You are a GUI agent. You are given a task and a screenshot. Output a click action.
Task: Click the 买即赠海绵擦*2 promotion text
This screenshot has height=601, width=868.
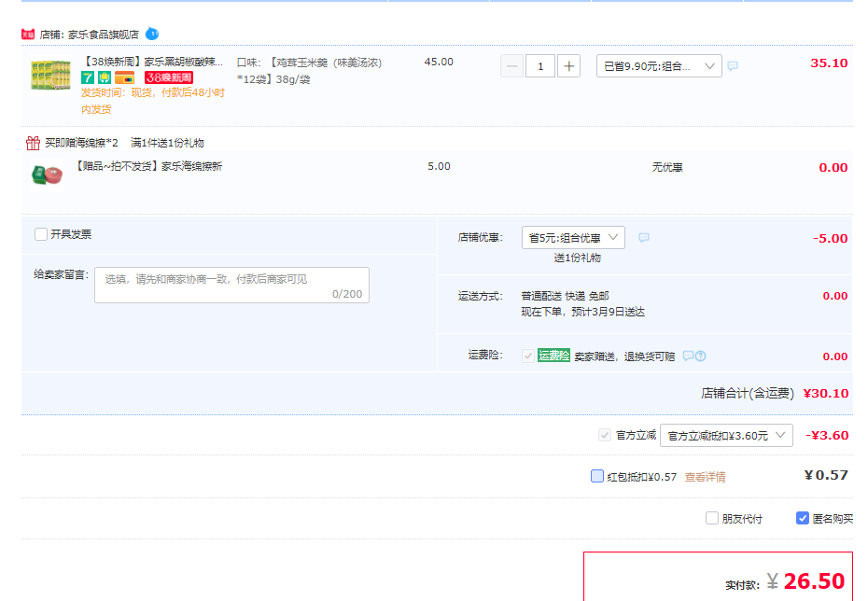click(x=81, y=143)
